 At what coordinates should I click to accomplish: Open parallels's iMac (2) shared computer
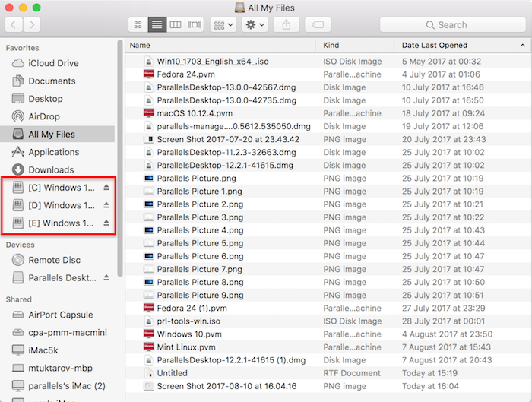(x=58, y=386)
